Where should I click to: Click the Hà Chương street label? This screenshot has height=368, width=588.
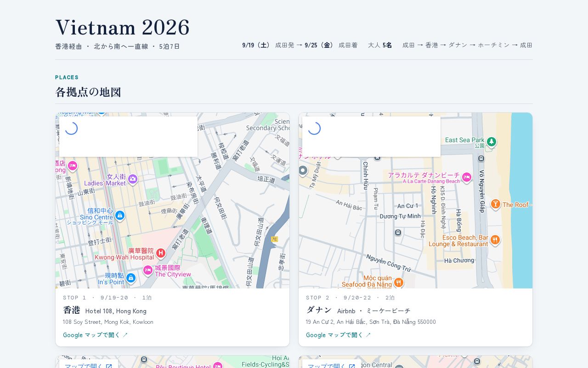tap(459, 260)
